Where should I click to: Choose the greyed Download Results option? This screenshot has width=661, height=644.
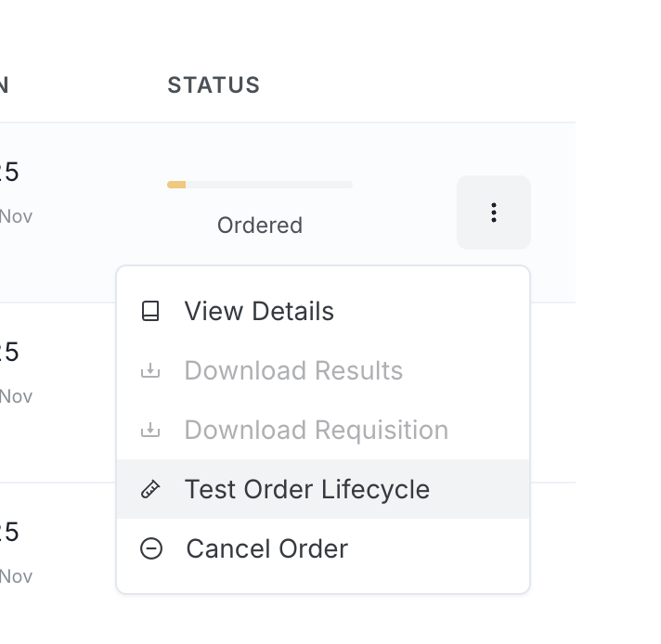293,371
